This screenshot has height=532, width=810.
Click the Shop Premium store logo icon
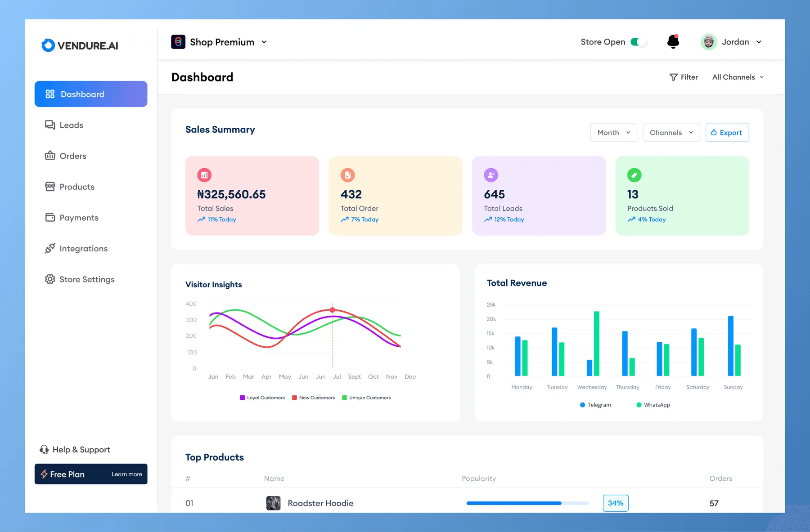pyautogui.click(x=178, y=42)
